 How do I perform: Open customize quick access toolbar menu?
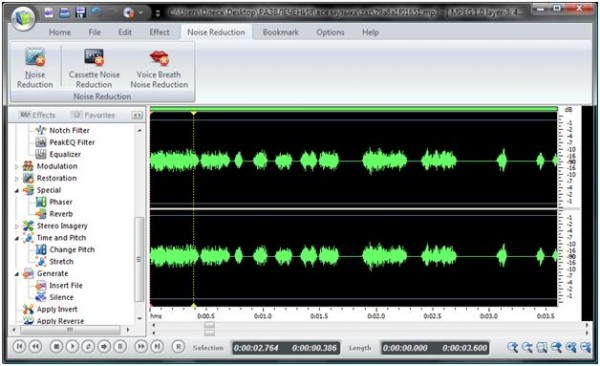[157, 13]
